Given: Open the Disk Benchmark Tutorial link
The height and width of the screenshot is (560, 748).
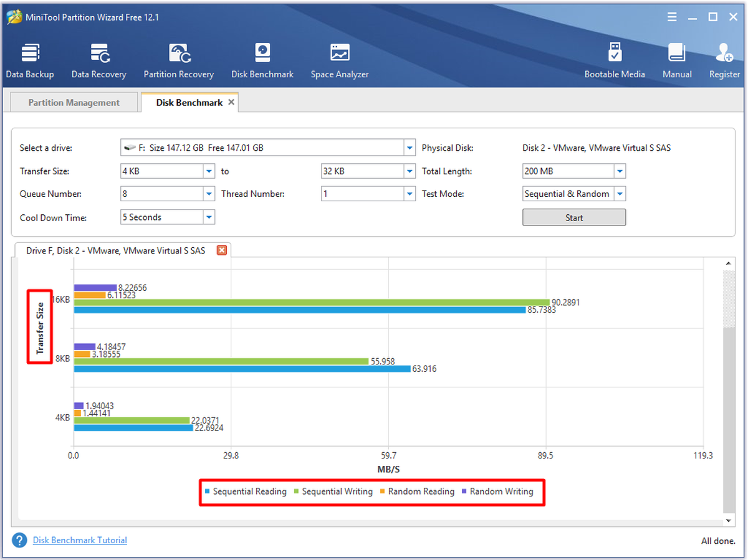Looking at the screenshot, I should (x=80, y=540).
